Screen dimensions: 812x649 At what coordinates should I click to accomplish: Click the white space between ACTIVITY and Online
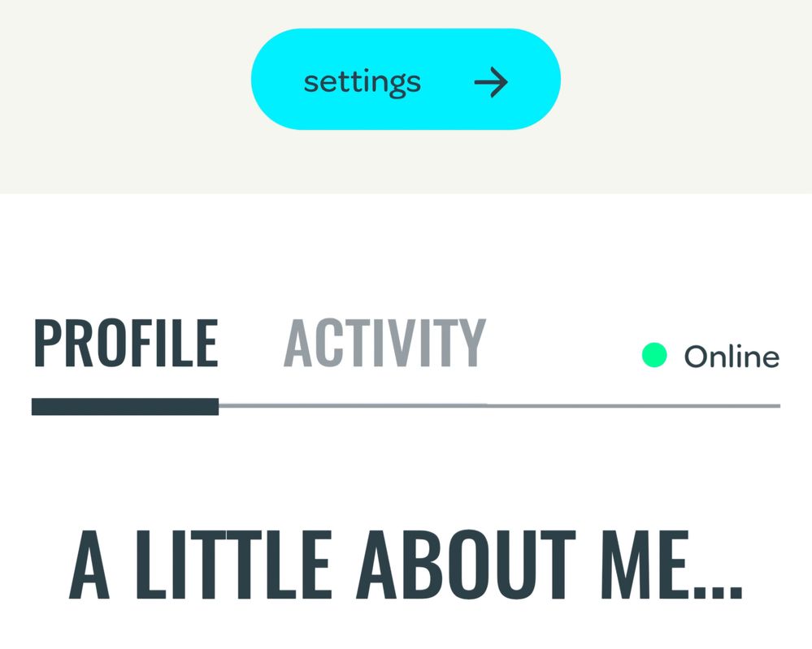[x=561, y=349]
